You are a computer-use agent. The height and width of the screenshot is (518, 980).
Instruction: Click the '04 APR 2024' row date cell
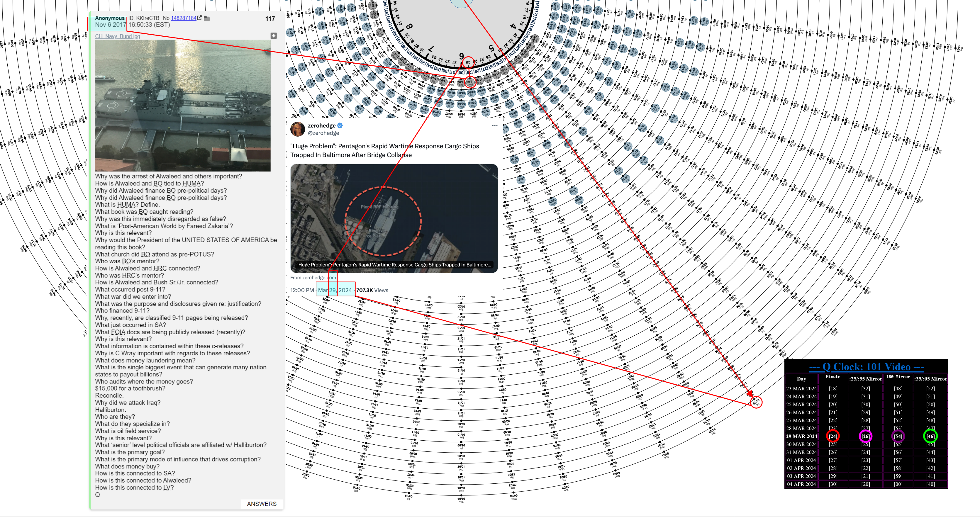(802, 485)
